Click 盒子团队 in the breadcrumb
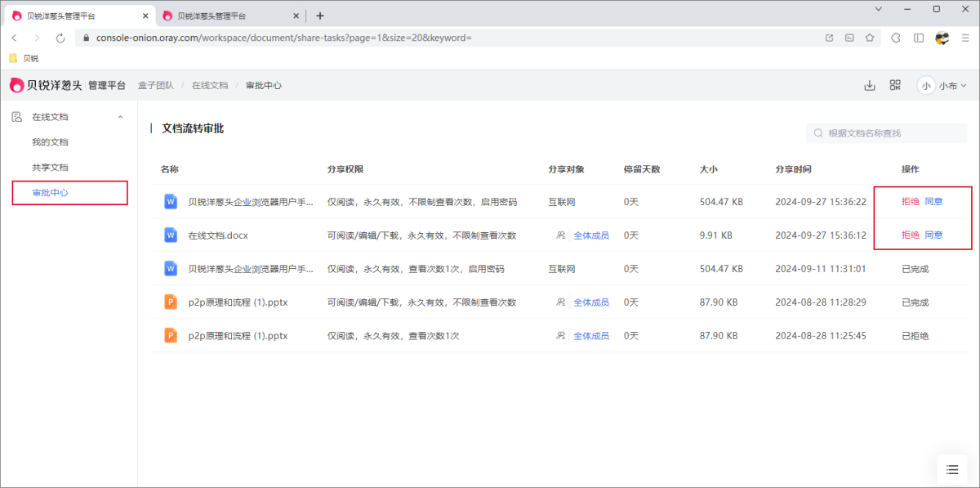 click(x=156, y=85)
